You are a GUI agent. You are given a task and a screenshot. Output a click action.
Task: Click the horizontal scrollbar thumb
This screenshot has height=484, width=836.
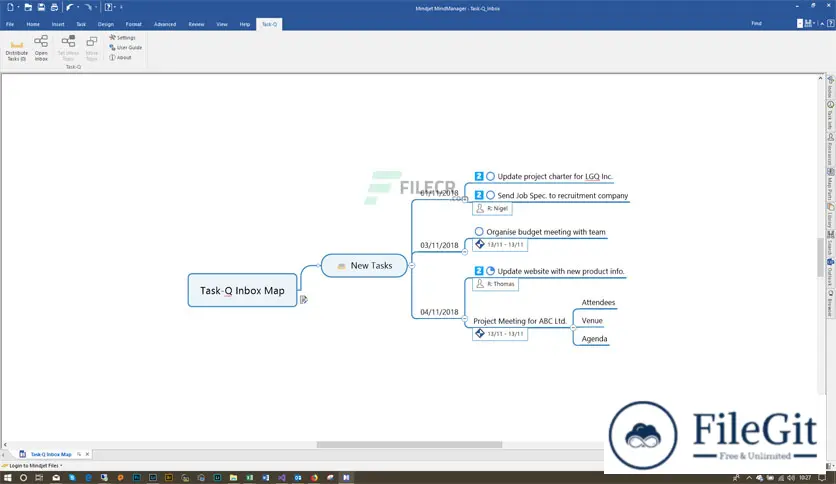(x=409, y=445)
